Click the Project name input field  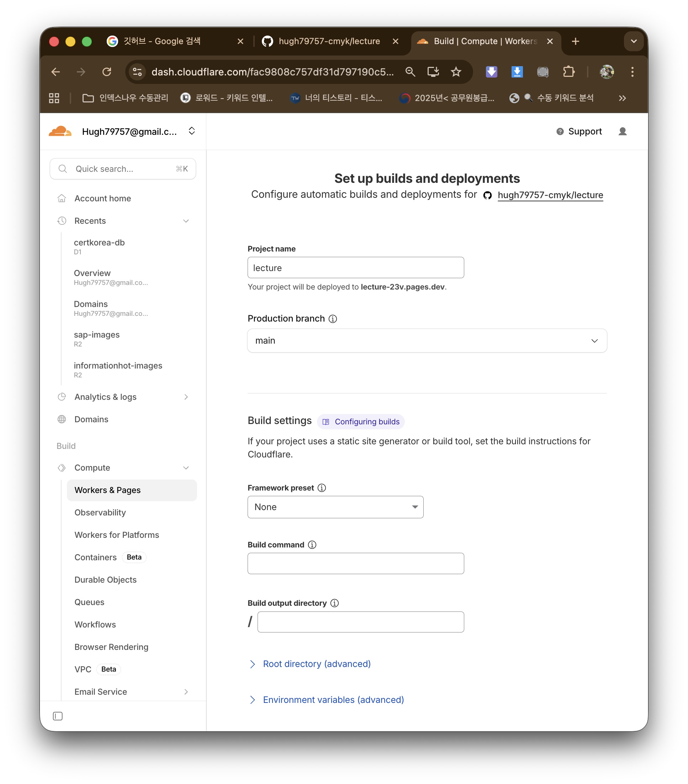tap(355, 268)
